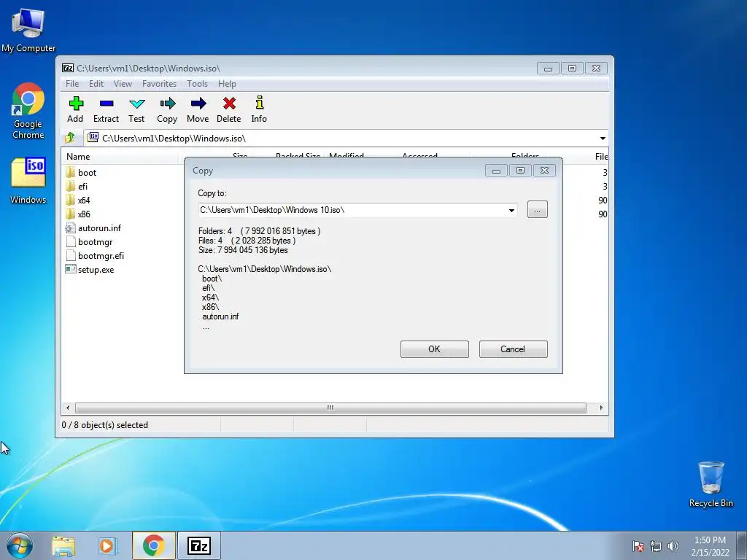Click scrollbar left arrow
The width and height of the screenshot is (747, 560).
point(68,408)
